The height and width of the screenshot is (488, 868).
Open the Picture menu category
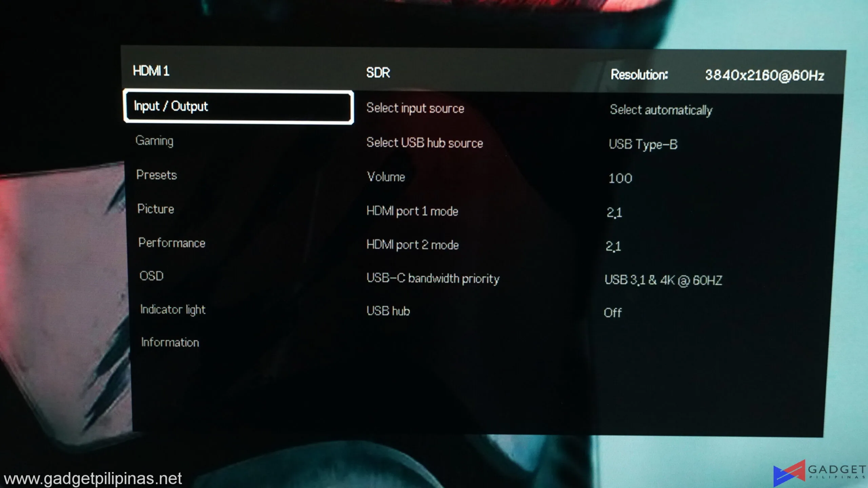(156, 209)
